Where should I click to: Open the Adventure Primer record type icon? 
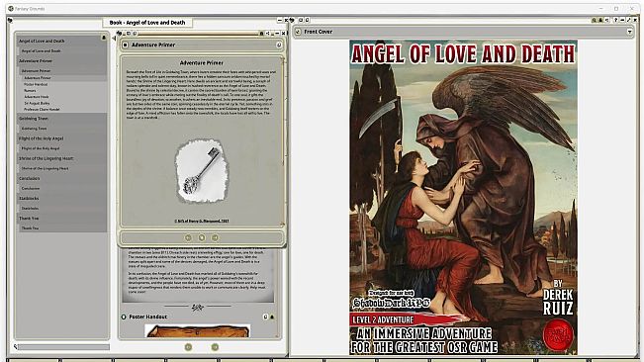(126, 45)
